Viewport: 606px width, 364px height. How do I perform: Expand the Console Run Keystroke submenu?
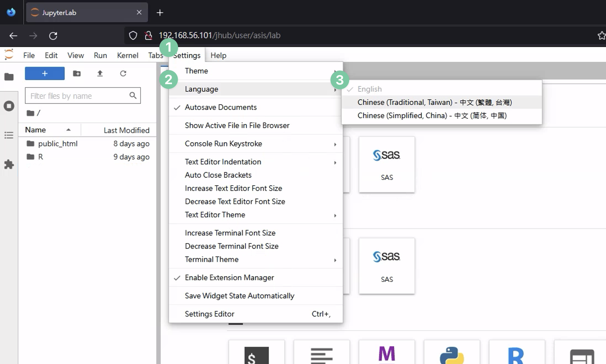point(224,144)
